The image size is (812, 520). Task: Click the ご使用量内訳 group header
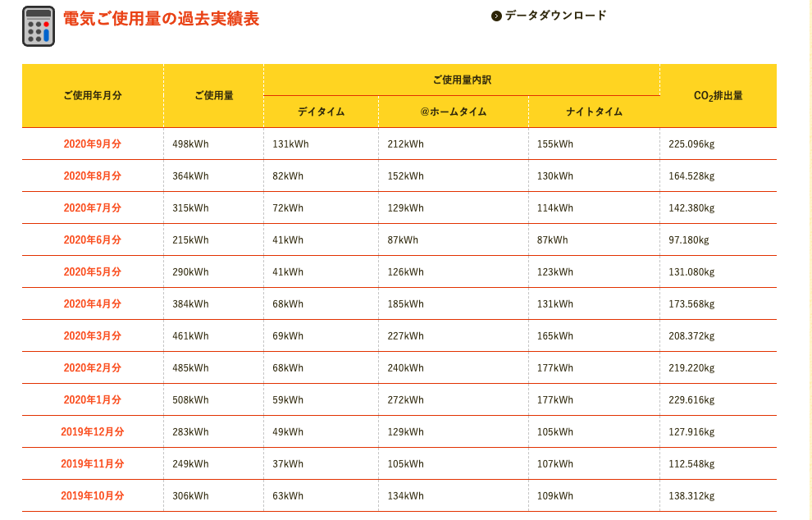(x=462, y=80)
